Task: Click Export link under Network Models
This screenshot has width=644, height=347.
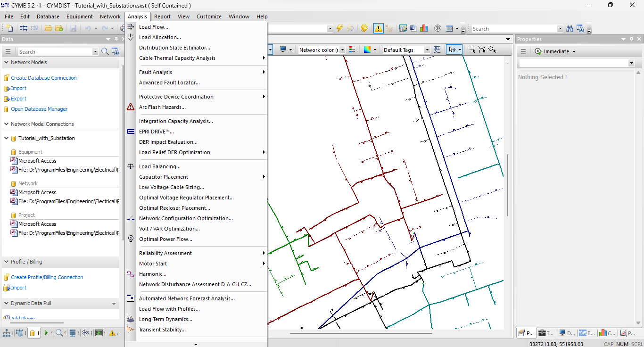Action: click(19, 99)
